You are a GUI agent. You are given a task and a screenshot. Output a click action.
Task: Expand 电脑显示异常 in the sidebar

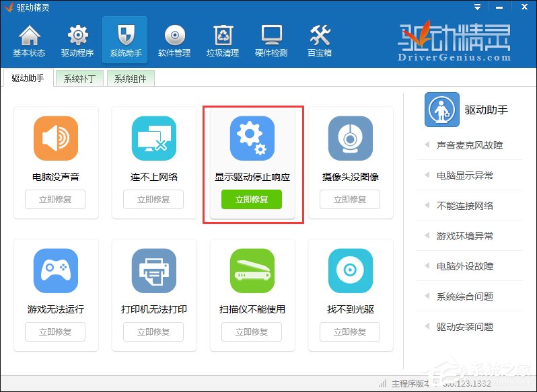(x=464, y=175)
